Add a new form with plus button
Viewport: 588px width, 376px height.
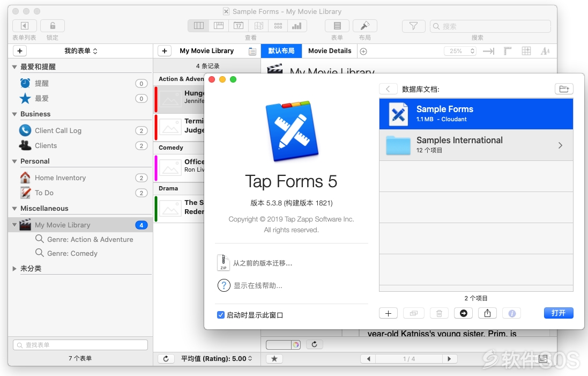20,50
